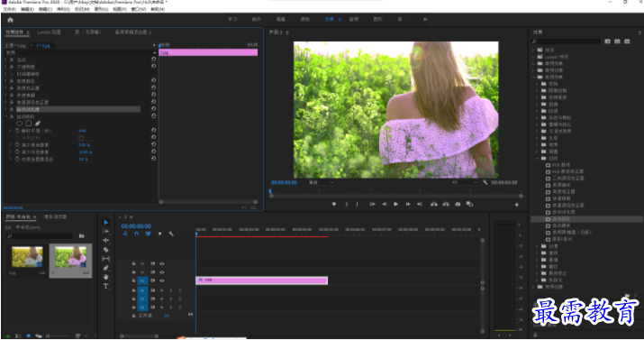Image resolution: width=644 pixels, height=340 pixels.
Task: Play the program monitor
Action: click(x=396, y=204)
